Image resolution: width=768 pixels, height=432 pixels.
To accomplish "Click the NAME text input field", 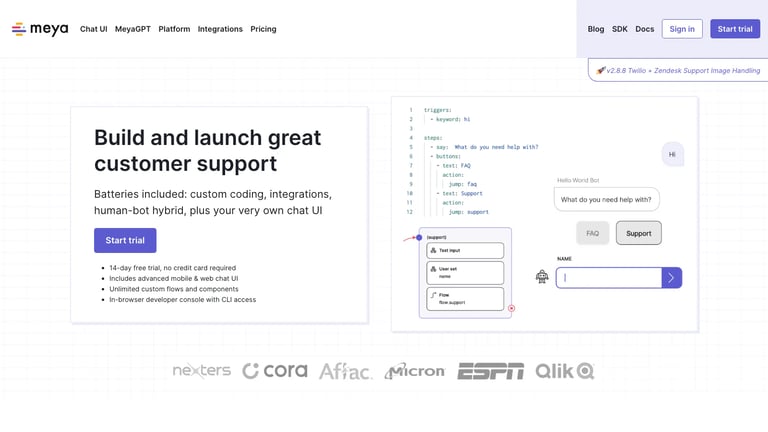I will pos(609,278).
